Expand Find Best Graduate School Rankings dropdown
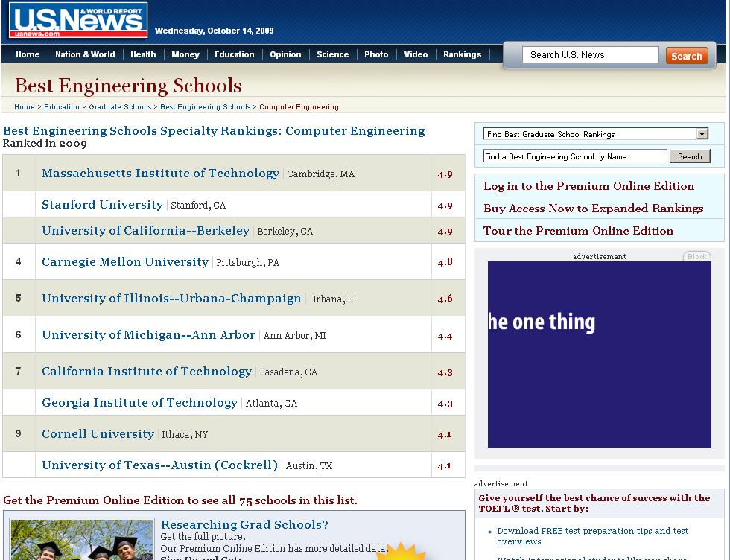The width and height of the screenshot is (730, 560). (595, 134)
